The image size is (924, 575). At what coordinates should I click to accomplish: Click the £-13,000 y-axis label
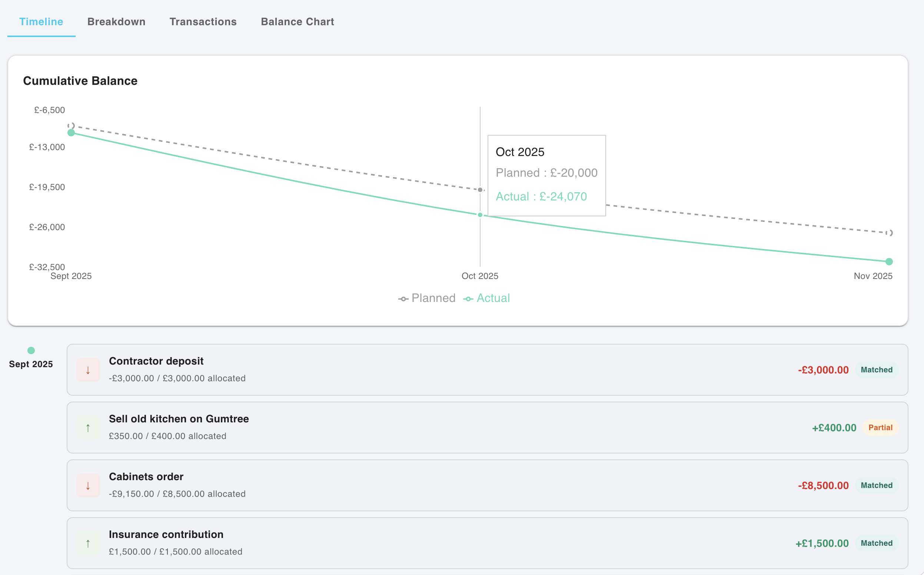(x=47, y=147)
